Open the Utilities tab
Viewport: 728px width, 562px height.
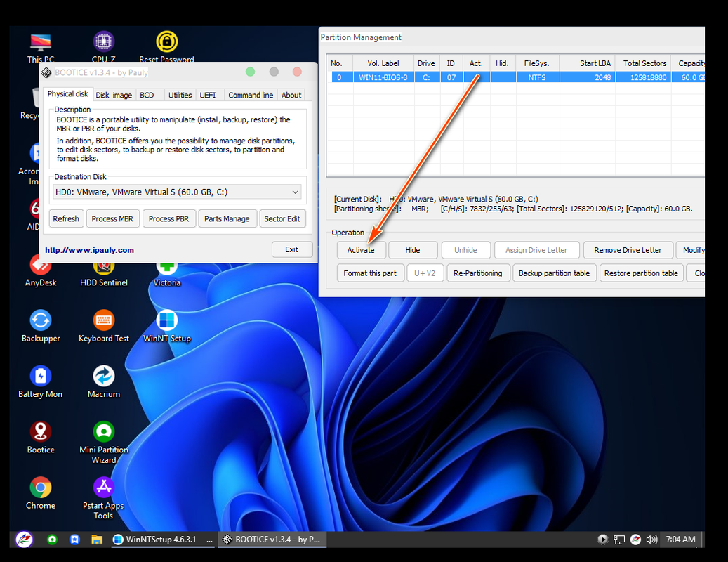pos(180,96)
